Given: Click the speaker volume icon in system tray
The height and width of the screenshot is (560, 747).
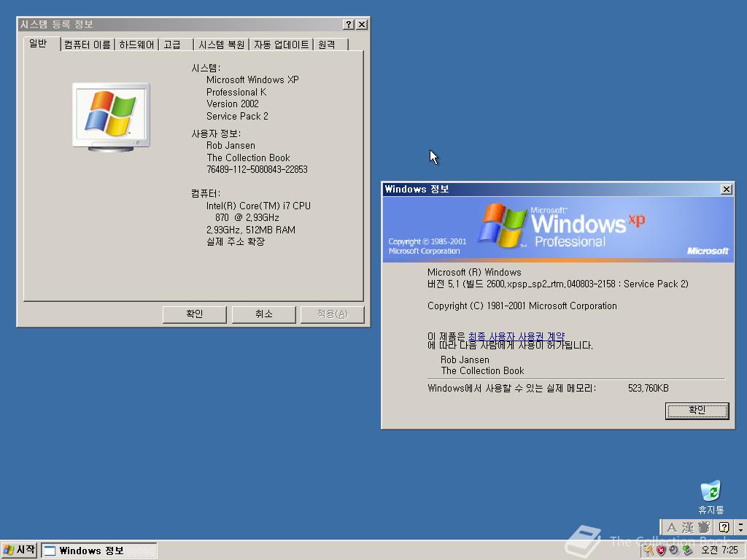Looking at the screenshot, I should click(x=673, y=551).
